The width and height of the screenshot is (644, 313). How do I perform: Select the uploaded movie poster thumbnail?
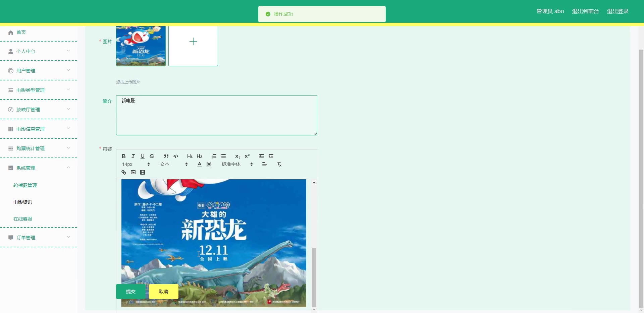tap(141, 46)
